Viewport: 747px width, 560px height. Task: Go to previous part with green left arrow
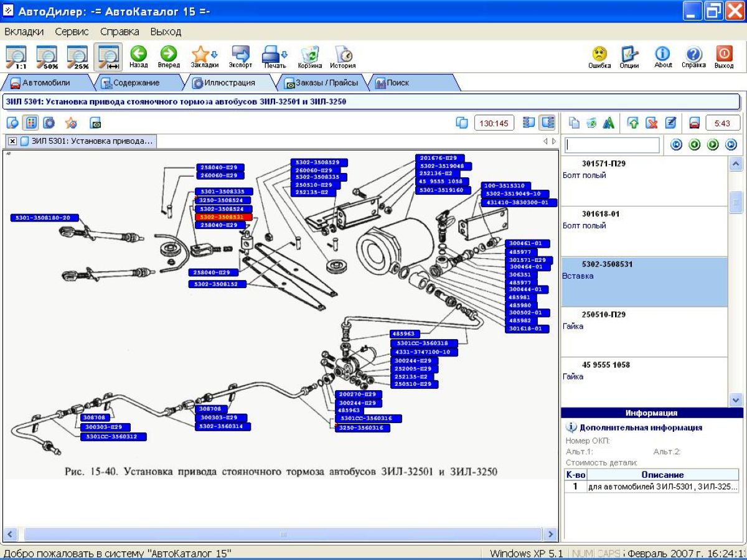[695, 145]
